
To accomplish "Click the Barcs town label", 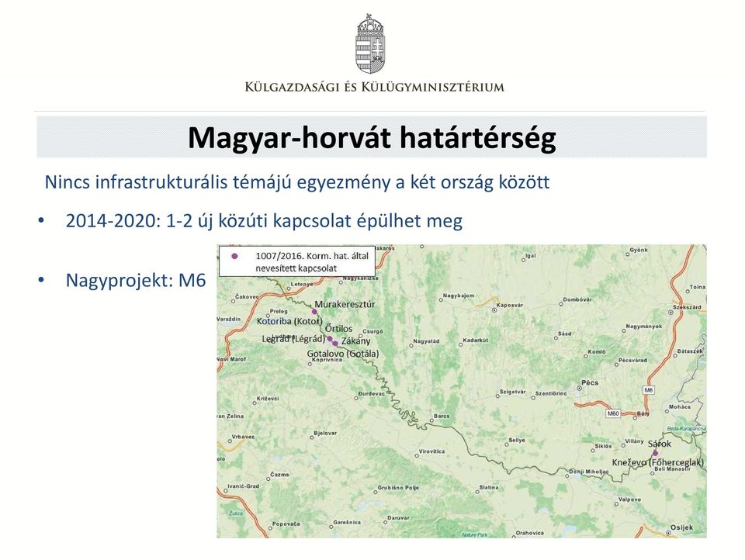I will (x=442, y=416).
